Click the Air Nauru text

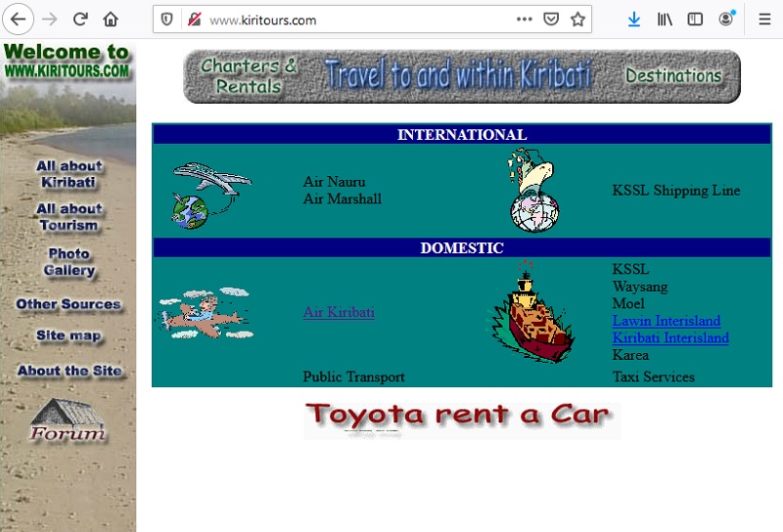coord(334,182)
